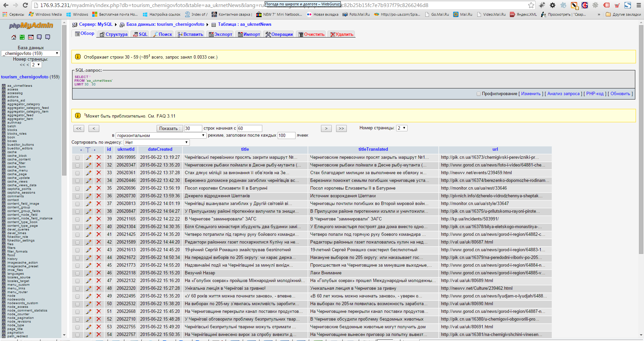This screenshot has height=341, width=644.
Task: Click the Обновить link
Action: [620, 94]
